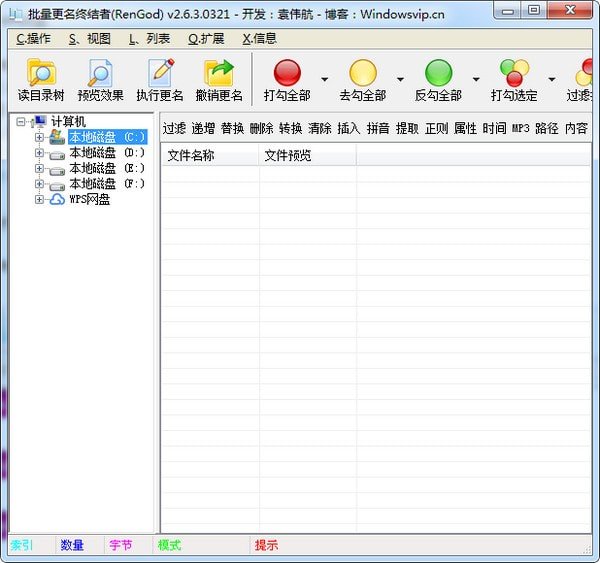Open dropdown arrow beside 去勾全部
600x563 pixels.
(400, 79)
